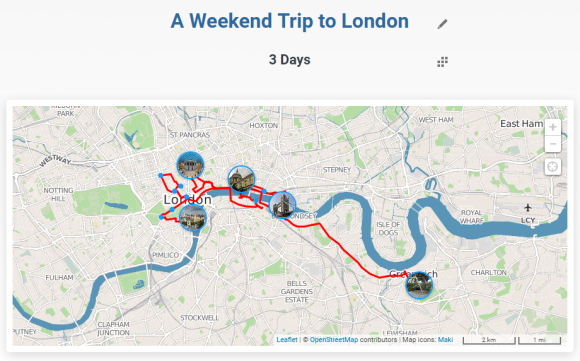Viewport: 580px width, 361px height.
Task: Click the pencil icon to edit trip title
Action: 442,24
